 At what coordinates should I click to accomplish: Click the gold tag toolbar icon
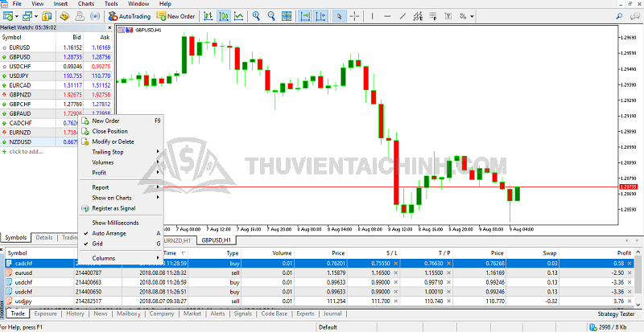(64, 16)
